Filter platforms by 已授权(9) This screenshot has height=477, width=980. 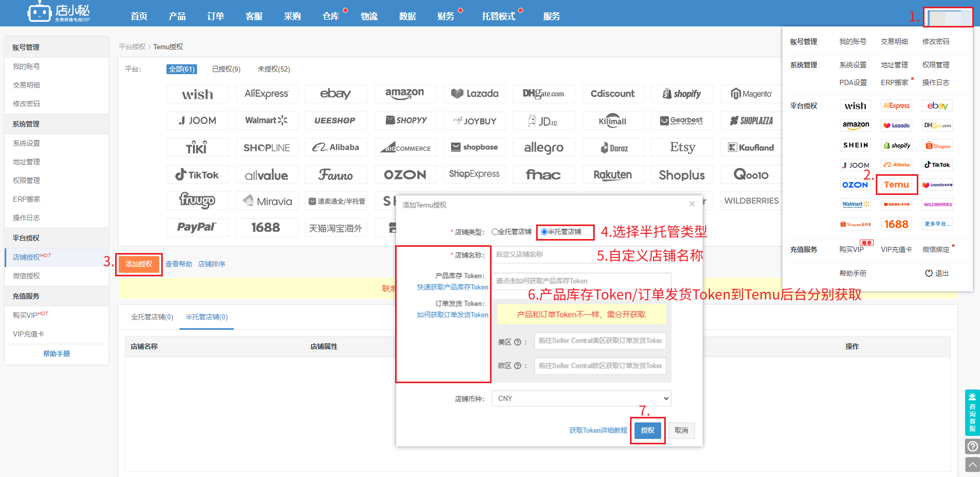tap(226, 69)
